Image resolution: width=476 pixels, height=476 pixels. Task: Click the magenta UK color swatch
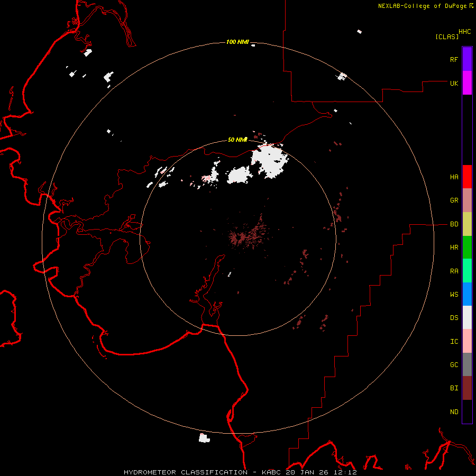pos(467,83)
